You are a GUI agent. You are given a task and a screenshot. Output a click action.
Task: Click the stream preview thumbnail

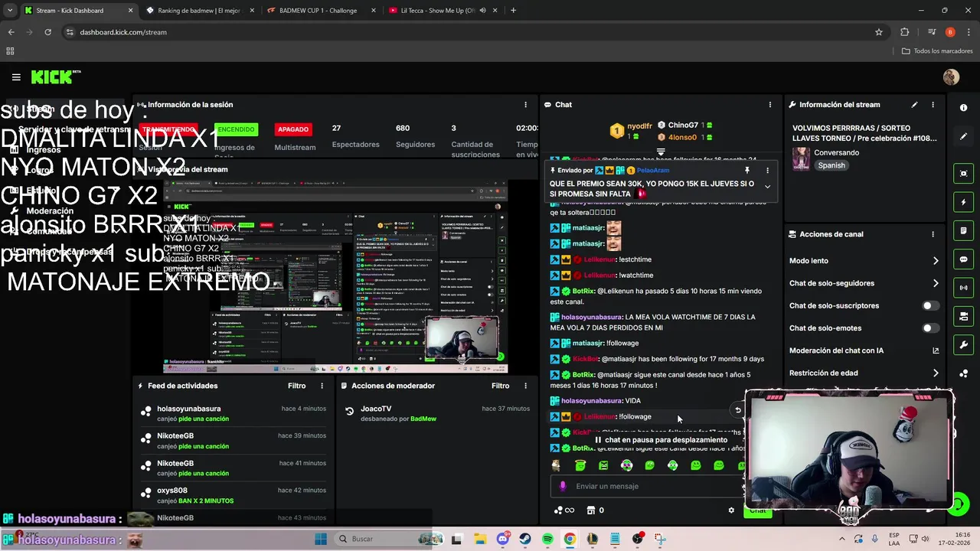335,276
